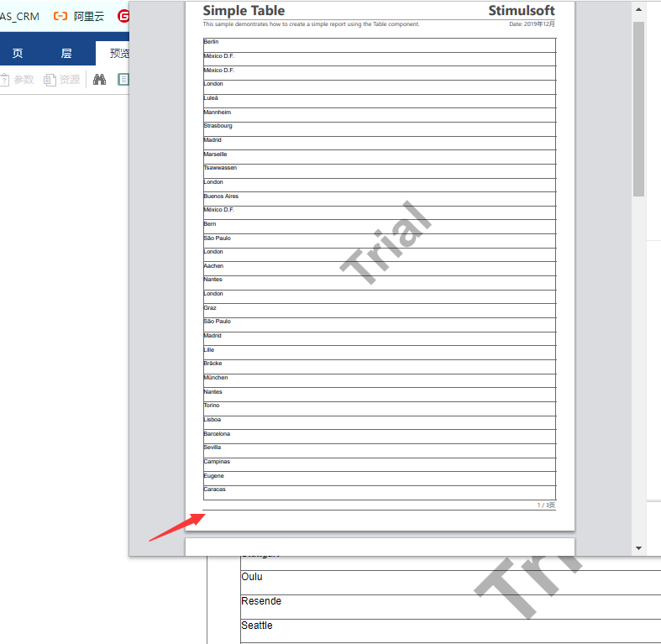The height and width of the screenshot is (644, 661).
Task: Click the 1 / 3页 page number footer
Action: (x=546, y=505)
